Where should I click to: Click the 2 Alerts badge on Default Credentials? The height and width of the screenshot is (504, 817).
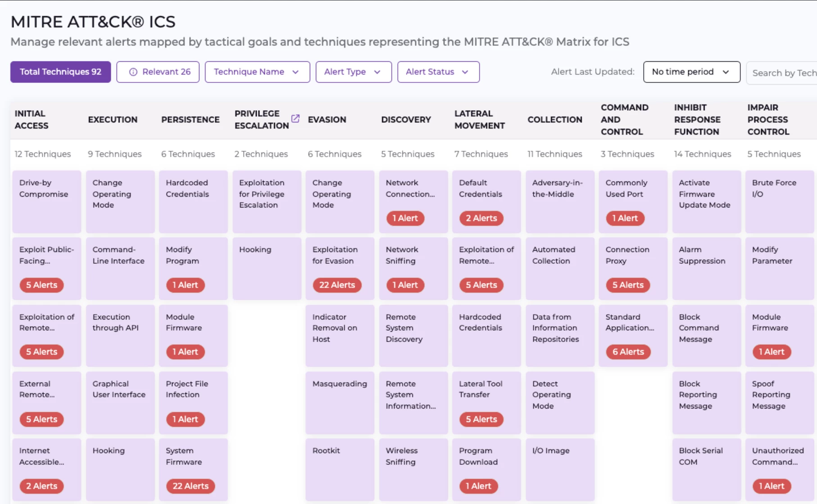coord(481,218)
